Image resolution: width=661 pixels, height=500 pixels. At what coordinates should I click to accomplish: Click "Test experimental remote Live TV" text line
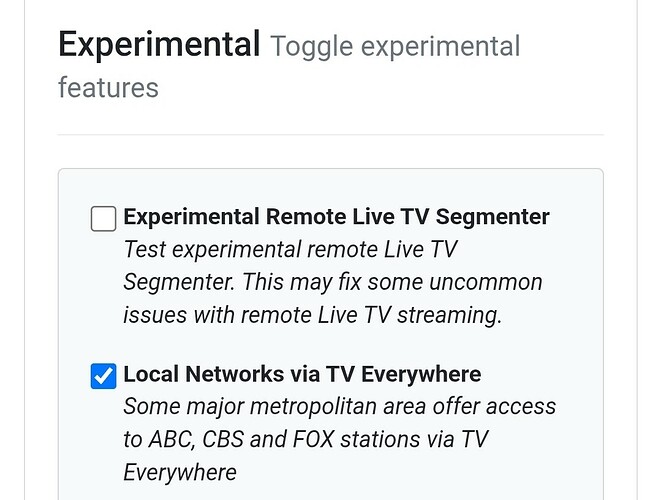[289, 249]
